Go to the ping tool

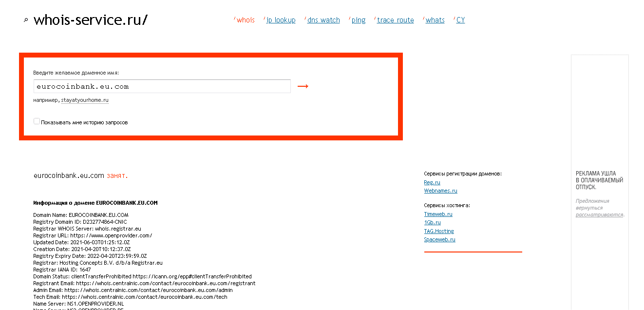tap(358, 20)
